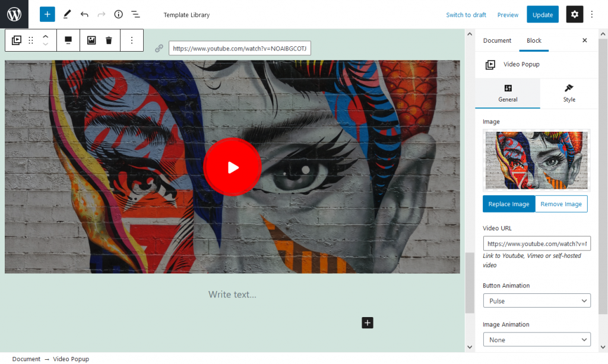Click the "Image Animation" label

pyautogui.click(x=506, y=324)
